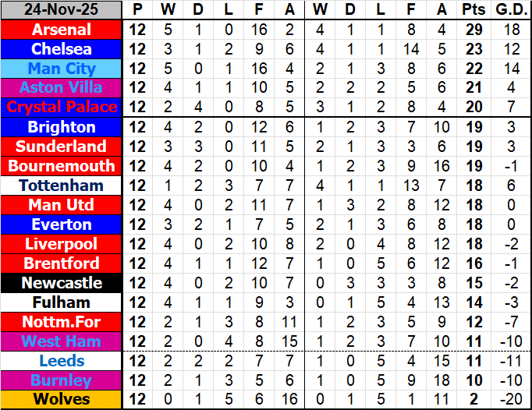Image resolution: width=532 pixels, height=410 pixels.
Task: Select the Liverpool team name cell
Action: pyautogui.click(x=62, y=244)
